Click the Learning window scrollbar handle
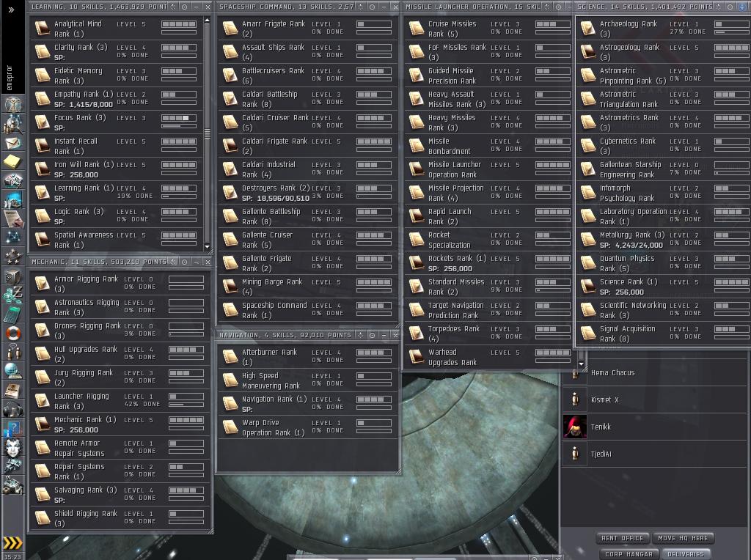The image size is (751, 560). [x=207, y=134]
